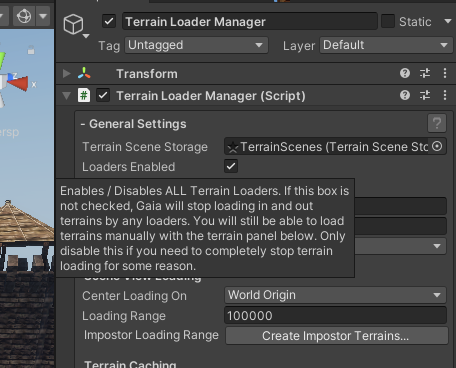The image size is (456, 368).
Task: Click the Transform axes icon
Action: (84, 73)
